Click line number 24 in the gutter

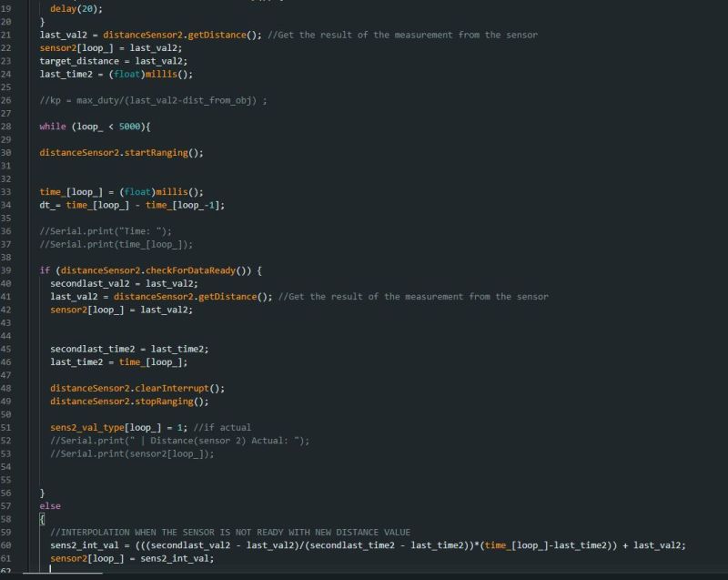(x=5, y=74)
